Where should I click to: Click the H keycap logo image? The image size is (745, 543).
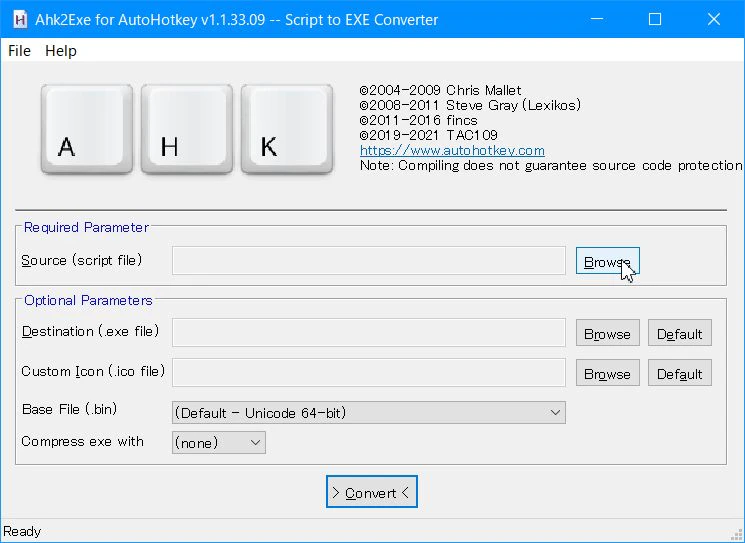tap(187, 129)
